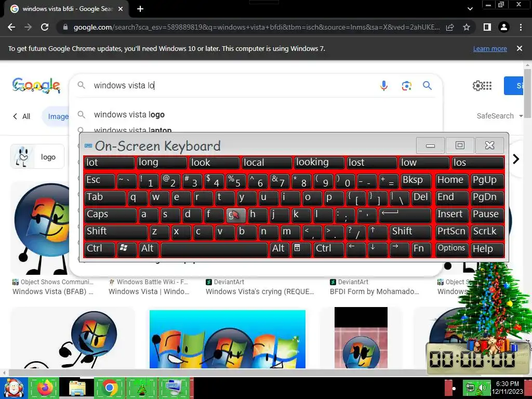
Task: Switch to Chrome on the taskbar
Action: click(109, 388)
